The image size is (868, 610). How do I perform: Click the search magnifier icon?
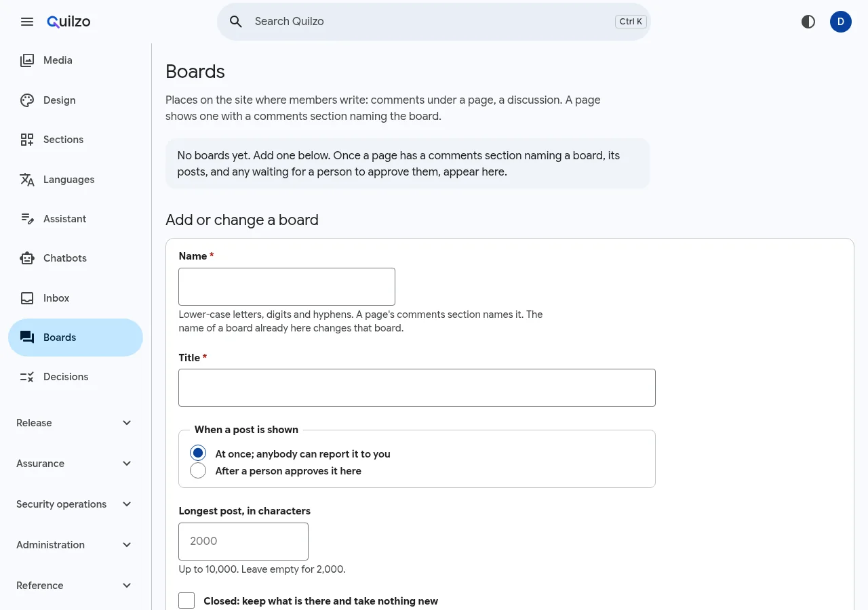coord(236,22)
